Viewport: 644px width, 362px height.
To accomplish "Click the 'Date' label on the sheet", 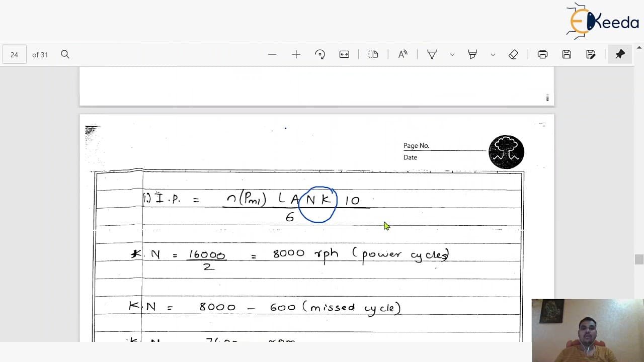I will (410, 157).
